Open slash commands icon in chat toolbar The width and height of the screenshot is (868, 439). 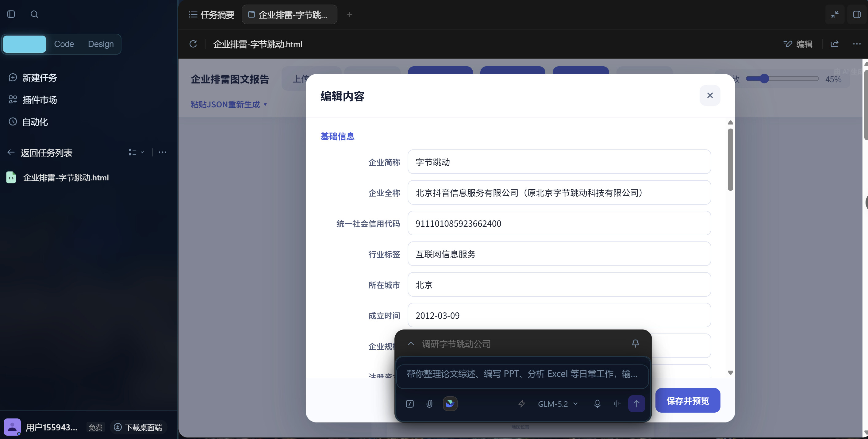point(410,404)
